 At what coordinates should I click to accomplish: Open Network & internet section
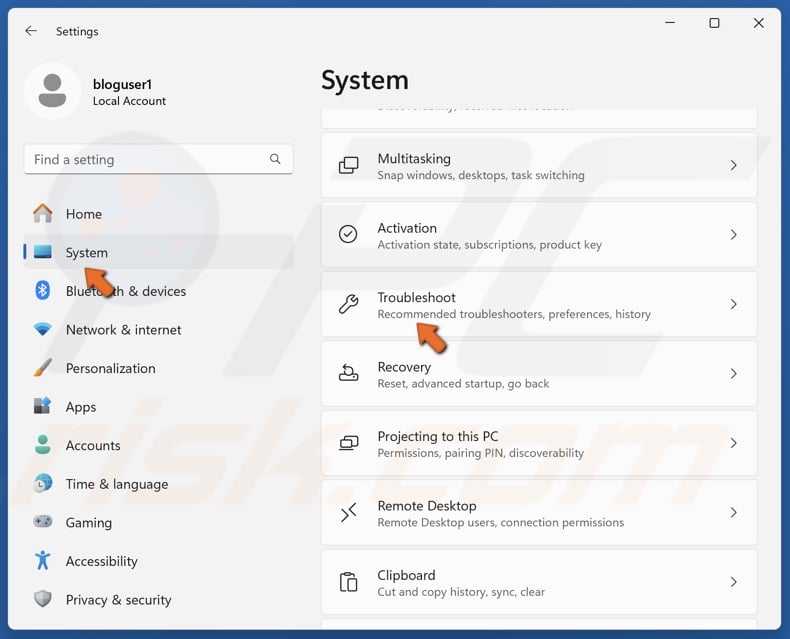[x=159, y=330]
